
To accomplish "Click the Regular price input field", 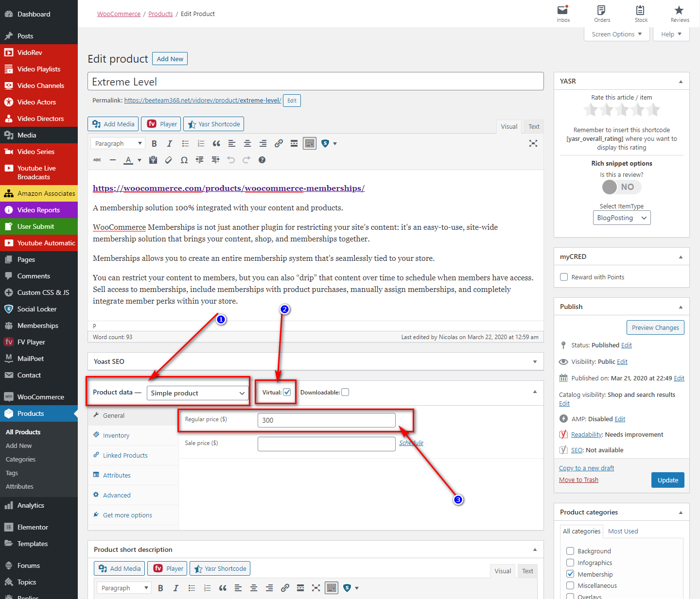I will pos(326,420).
